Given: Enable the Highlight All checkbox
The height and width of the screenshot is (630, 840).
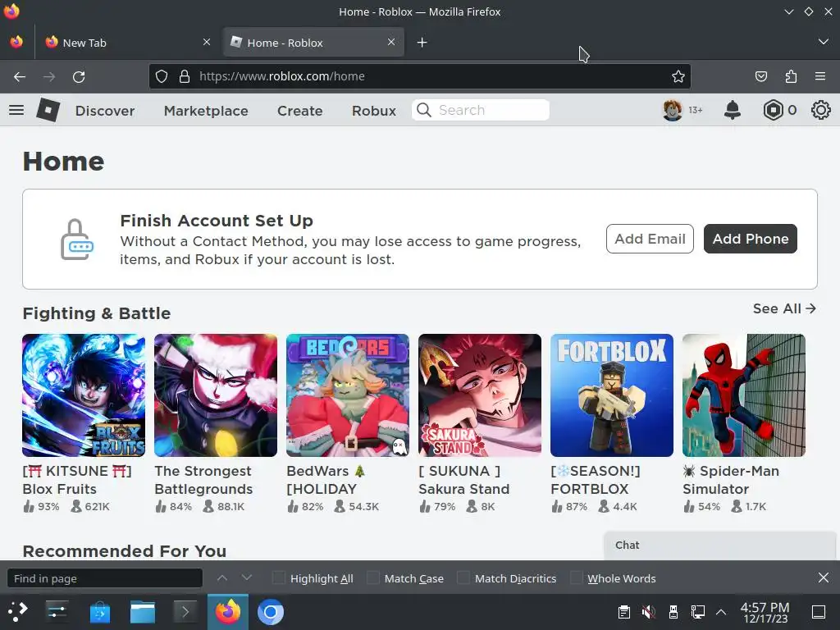Looking at the screenshot, I should (x=279, y=578).
